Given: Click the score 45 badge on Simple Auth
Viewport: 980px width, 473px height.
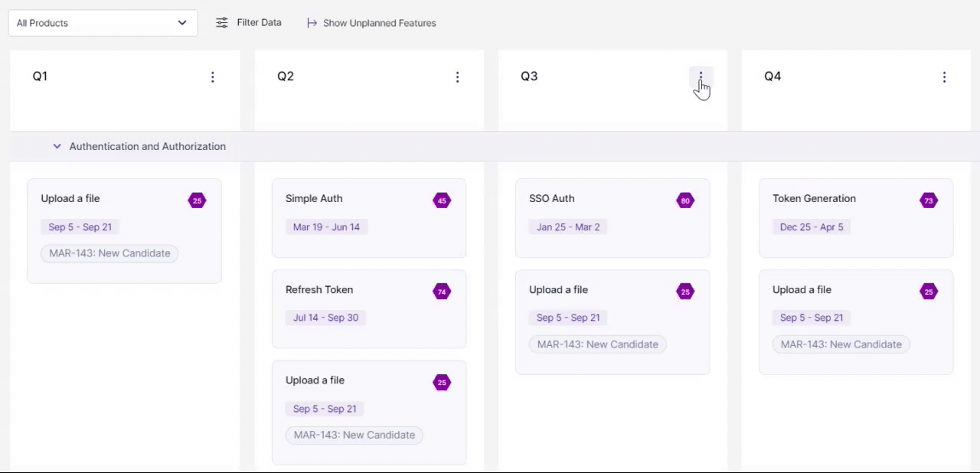Looking at the screenshot, I should 442,201.
